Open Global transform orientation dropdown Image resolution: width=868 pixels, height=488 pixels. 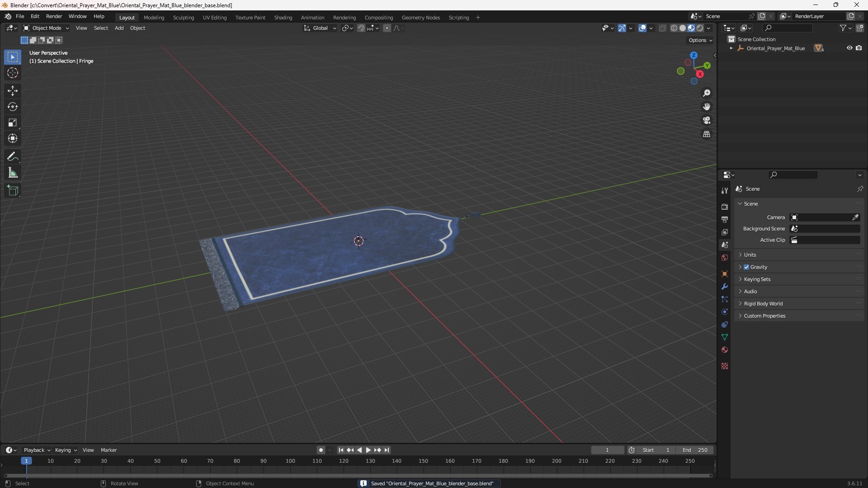pyautogui.click(x=320, y=28)
